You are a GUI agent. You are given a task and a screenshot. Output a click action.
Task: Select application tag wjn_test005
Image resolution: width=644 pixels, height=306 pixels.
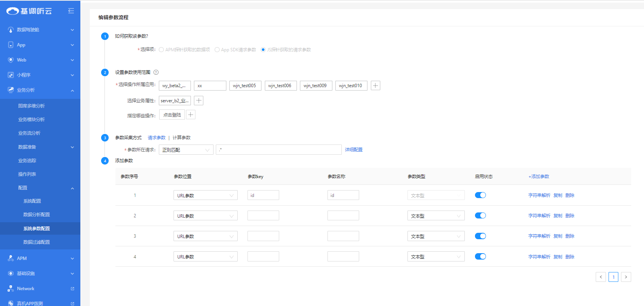[x=245, y=86]
